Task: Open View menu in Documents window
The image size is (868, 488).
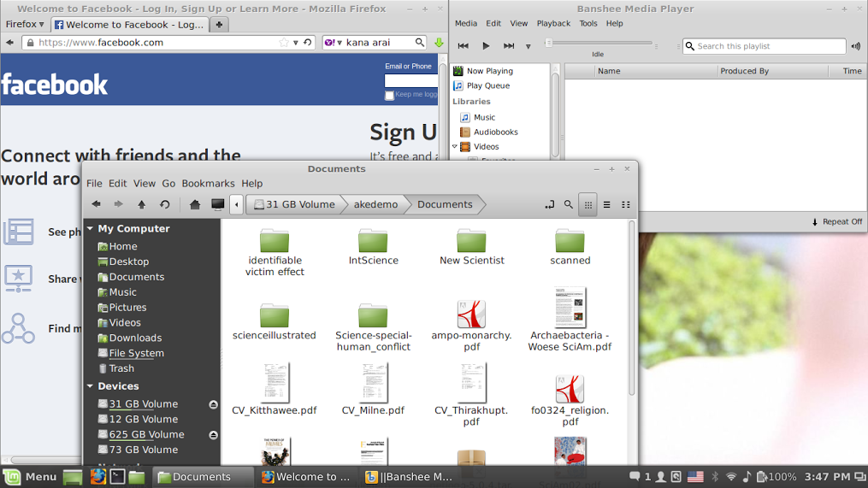Action: (x=144, y=184)
